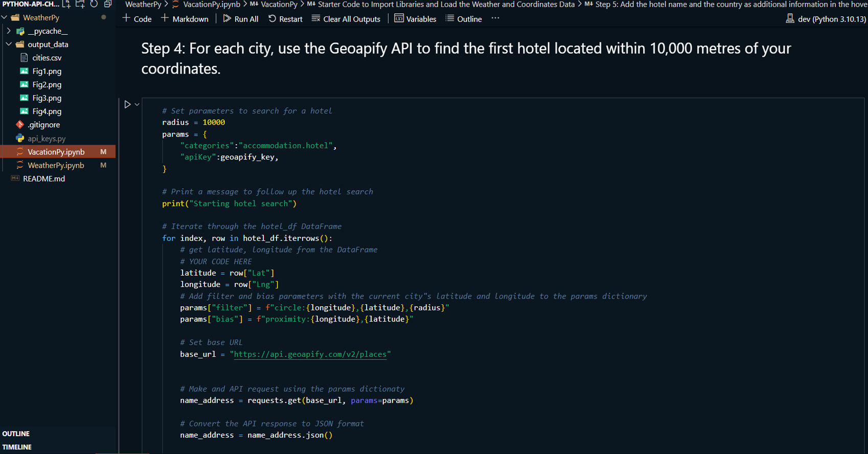
Task: Run All notebook cells
Action: click(241, 19)
